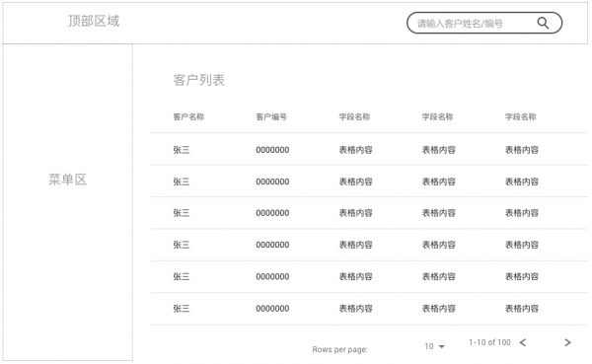Open the rows per page 10 dropdown
592x364 pixels.
[x=434, y=346]
